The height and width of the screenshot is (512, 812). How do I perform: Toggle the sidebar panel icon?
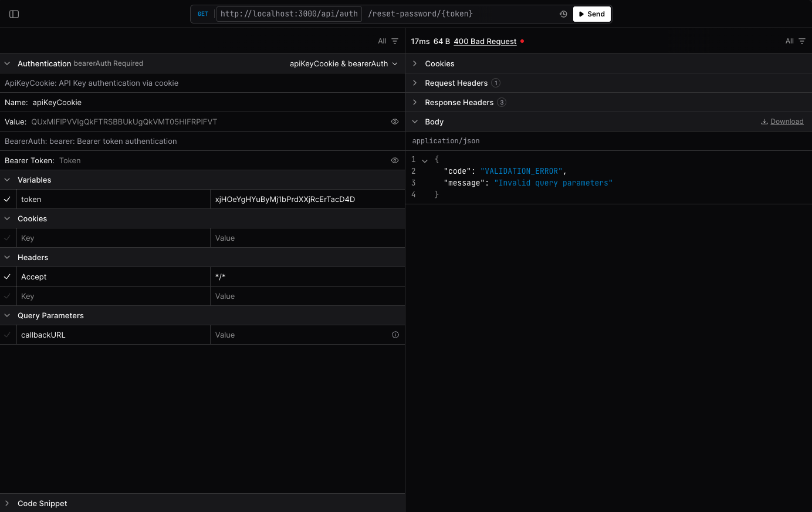[14, 14]
